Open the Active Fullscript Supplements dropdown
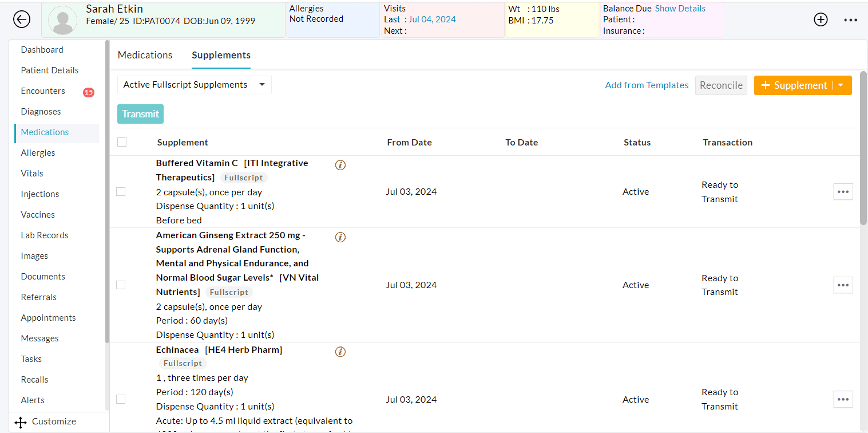This screenshot has height=433, width=868. pos(194,84)
